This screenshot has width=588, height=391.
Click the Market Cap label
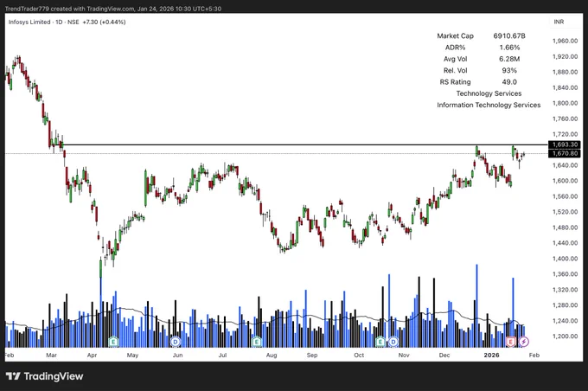coord(455,36)
